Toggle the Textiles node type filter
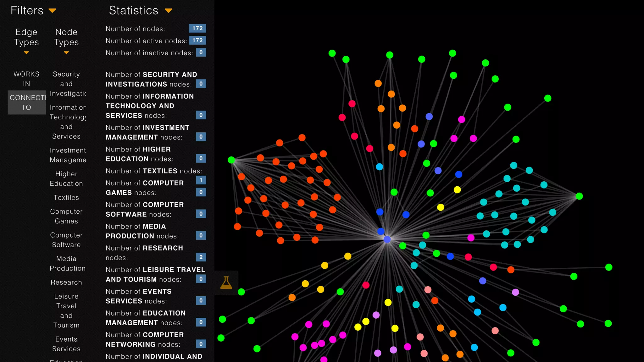 point(66,198)
